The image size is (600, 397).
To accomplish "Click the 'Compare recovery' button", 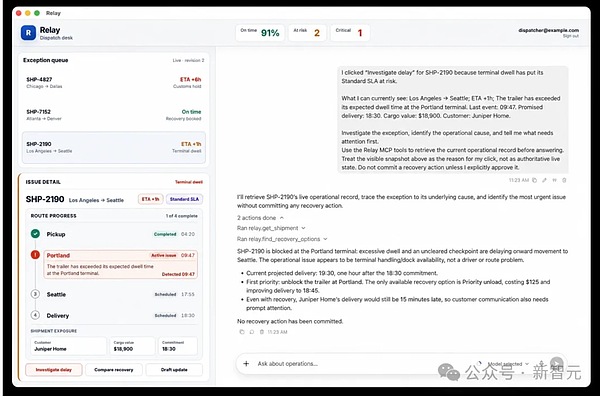I will 114,370.
